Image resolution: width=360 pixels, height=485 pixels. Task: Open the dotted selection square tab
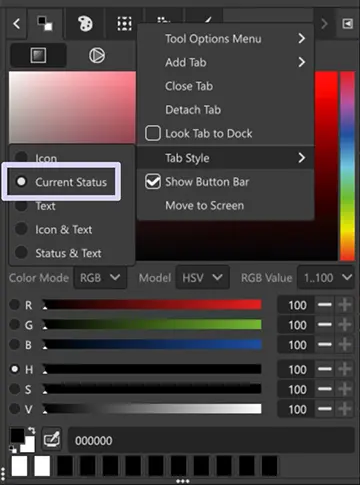124,24
